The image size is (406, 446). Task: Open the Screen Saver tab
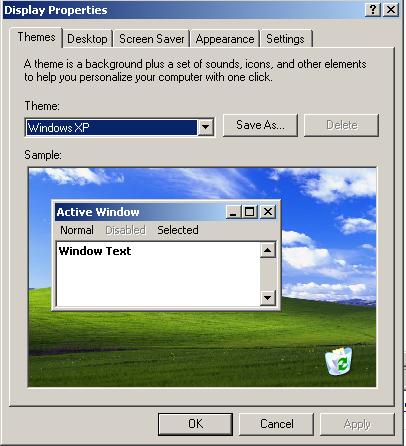[x=152, y=39]
